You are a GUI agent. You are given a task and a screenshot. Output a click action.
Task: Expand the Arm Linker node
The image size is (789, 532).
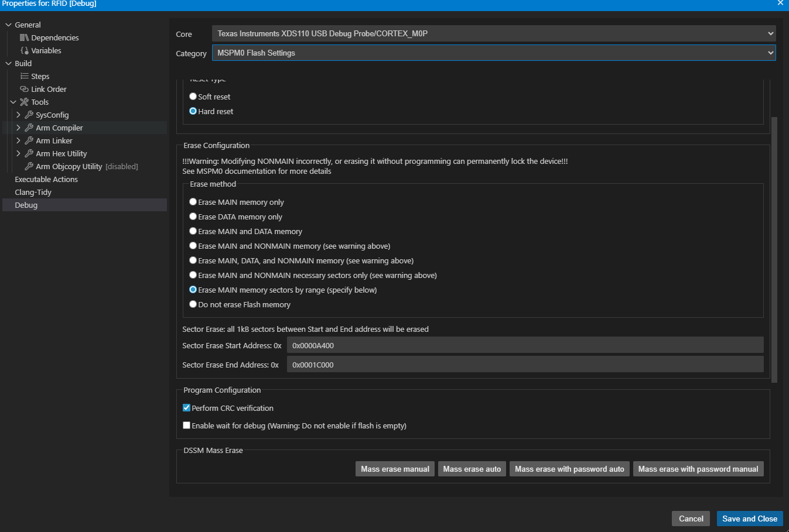pos(18,140)
